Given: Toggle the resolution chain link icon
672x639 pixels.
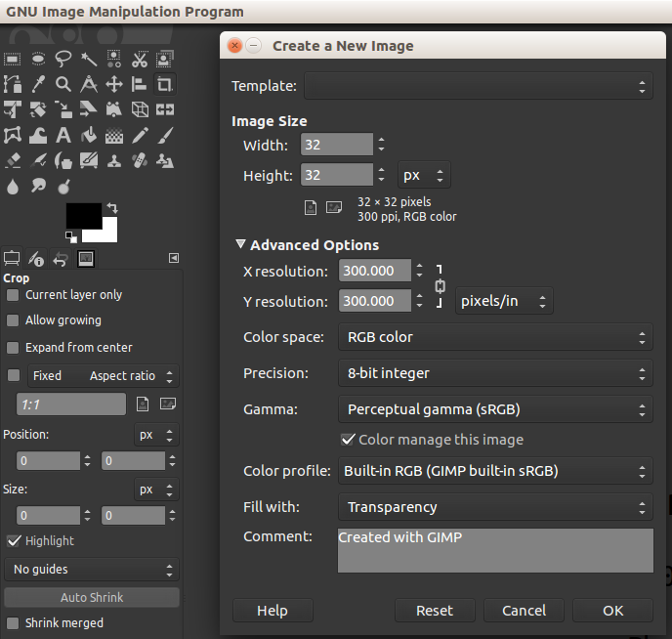Looking at the screenshot, I should point(440,286).
